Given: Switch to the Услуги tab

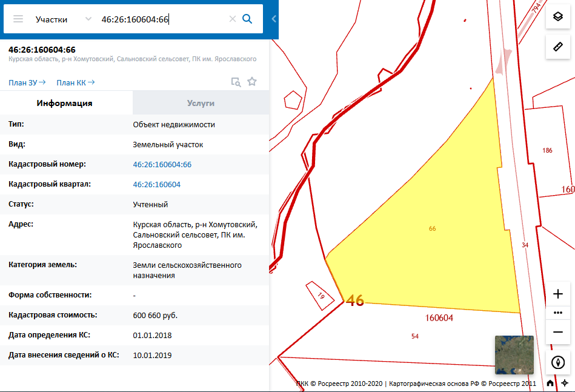Looking at the screenshot, I should 201,103.
